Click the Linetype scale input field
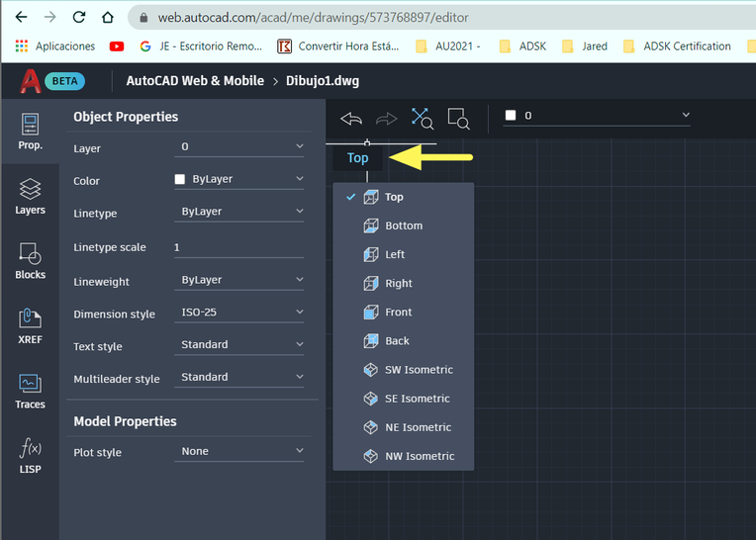Viewport: 756px width, 540px height. pos(239,247)
